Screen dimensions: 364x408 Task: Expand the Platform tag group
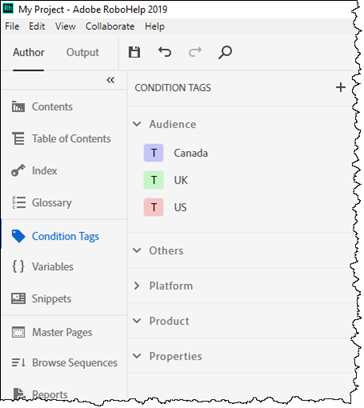click(x=137, y=286)
